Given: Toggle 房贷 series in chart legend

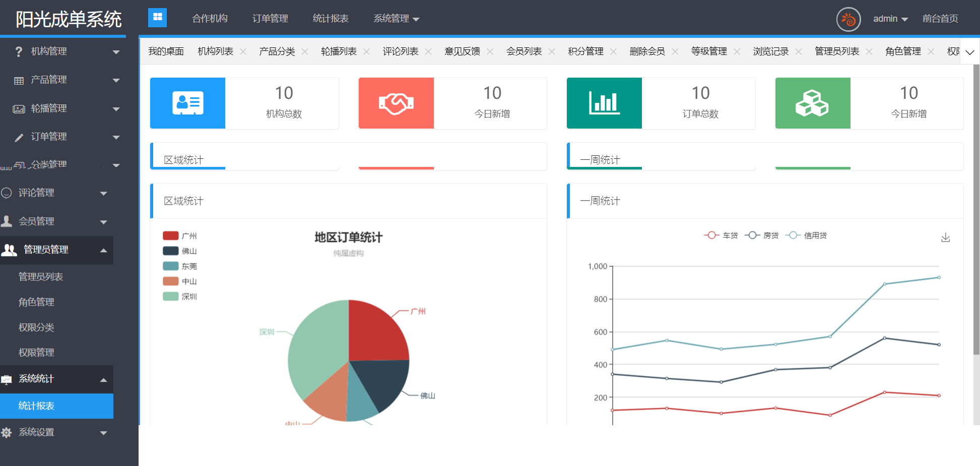Looking at the screenshot, I should (x=761, y=236).
